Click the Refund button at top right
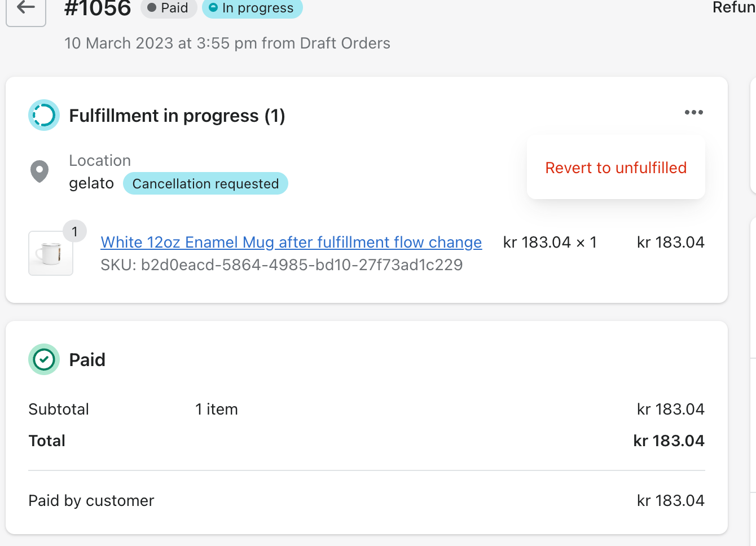The image size is (756, 546). [x=733, y=7]
